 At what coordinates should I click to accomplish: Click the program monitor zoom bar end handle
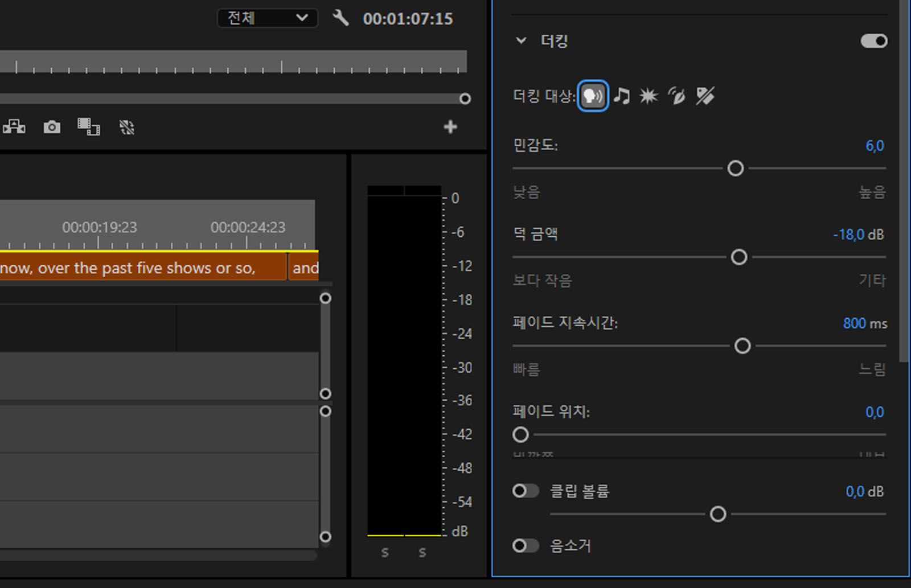click(x=465, y=99)
